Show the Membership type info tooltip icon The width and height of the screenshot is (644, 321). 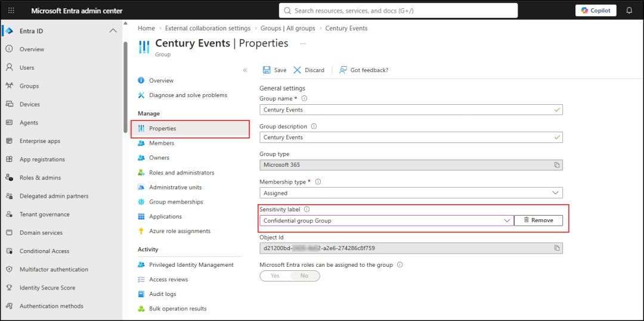[x=317, y=182]
